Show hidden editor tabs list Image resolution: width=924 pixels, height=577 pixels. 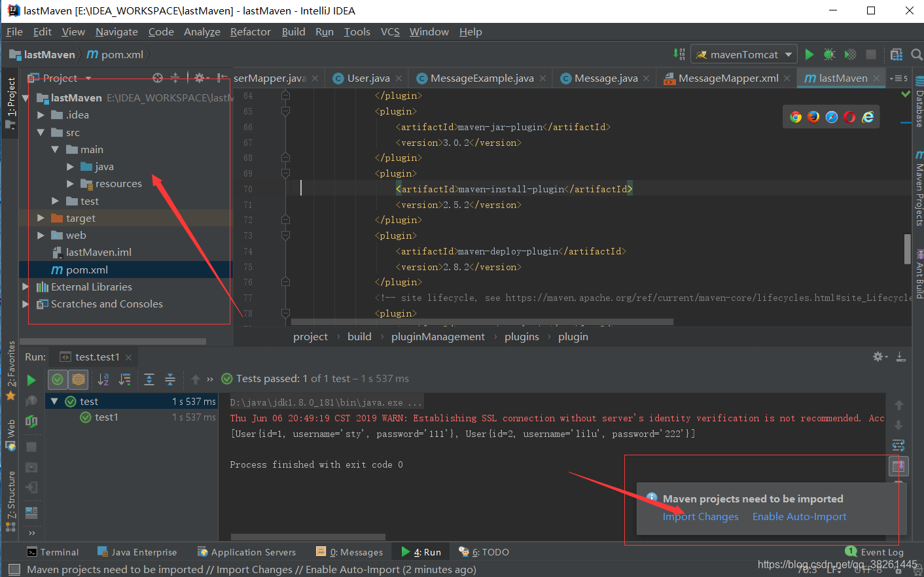click(x=898, y=78)
